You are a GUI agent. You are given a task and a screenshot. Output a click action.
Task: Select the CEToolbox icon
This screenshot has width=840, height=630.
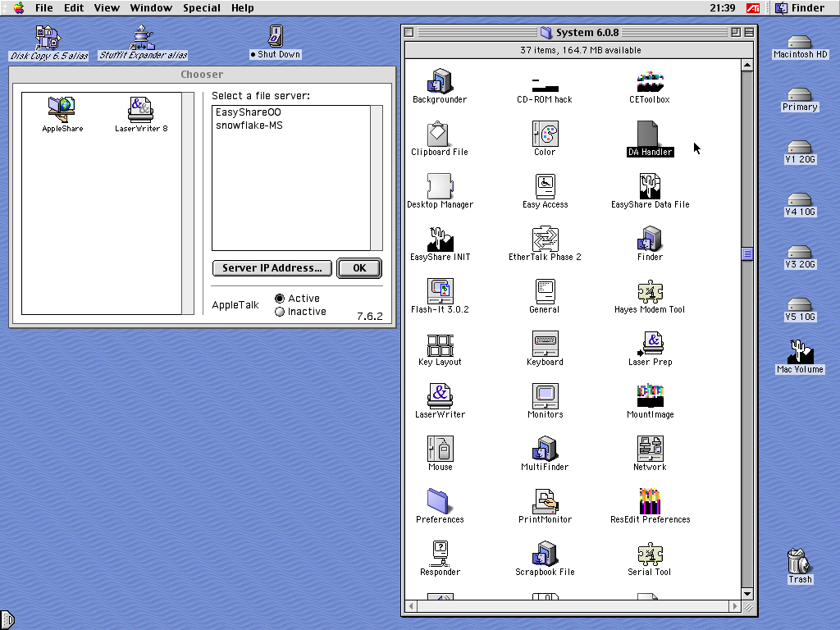pos(650,81)
